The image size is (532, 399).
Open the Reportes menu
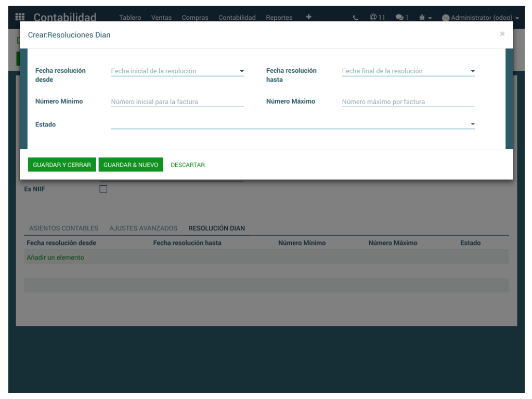point(279,18)
